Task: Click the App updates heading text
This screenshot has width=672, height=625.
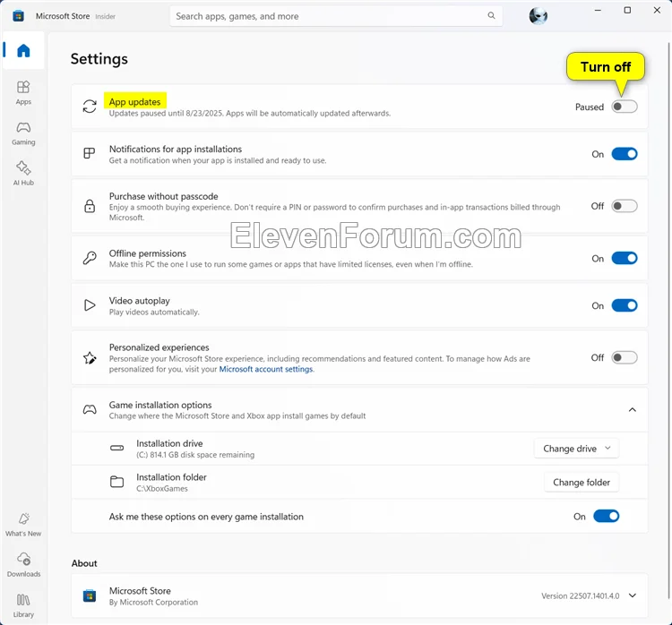Action: tap(134, 102)
